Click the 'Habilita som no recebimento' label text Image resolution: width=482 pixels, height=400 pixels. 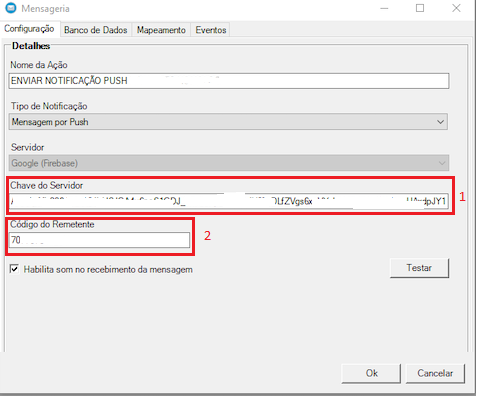click(x=108, y=269)
